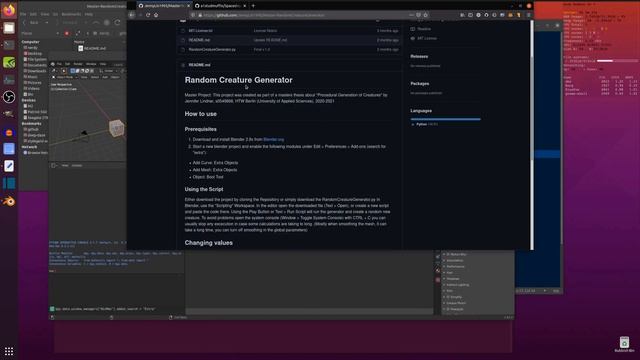Open a new Firefox tab
The image size is (640, 360).
coord(253,6)
